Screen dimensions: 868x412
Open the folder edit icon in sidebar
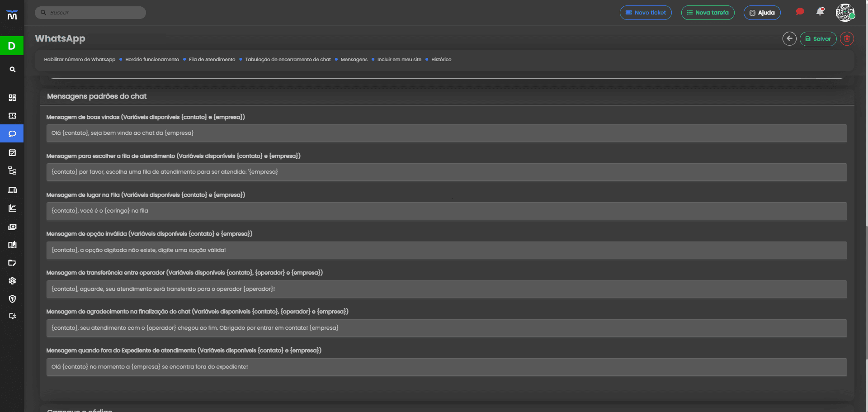[12, 263]
